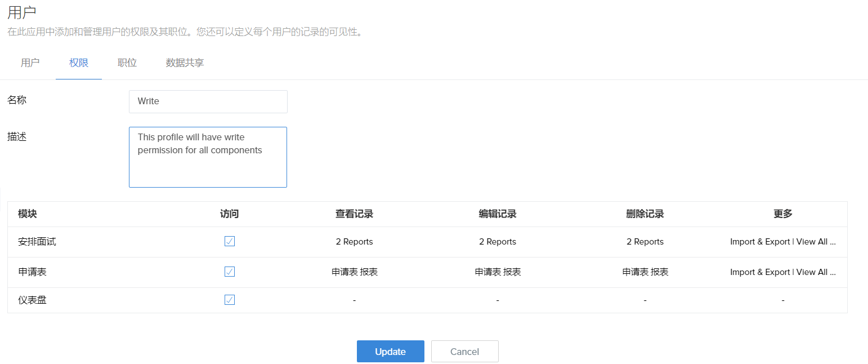
Task: Click the Cancel button
Action: click(464, 352)
